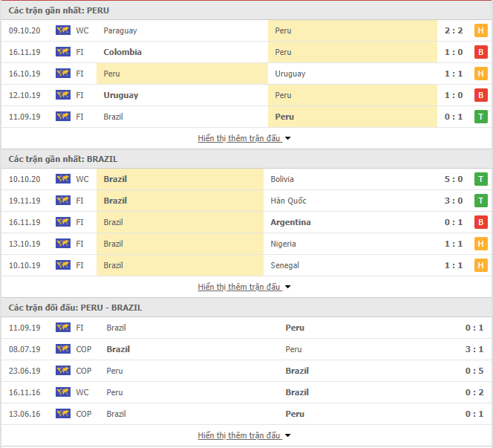Click the flag icon on Brazil vs Bolivia row
Viewport: 493px width, 448px height.
(x=63, y=179)
